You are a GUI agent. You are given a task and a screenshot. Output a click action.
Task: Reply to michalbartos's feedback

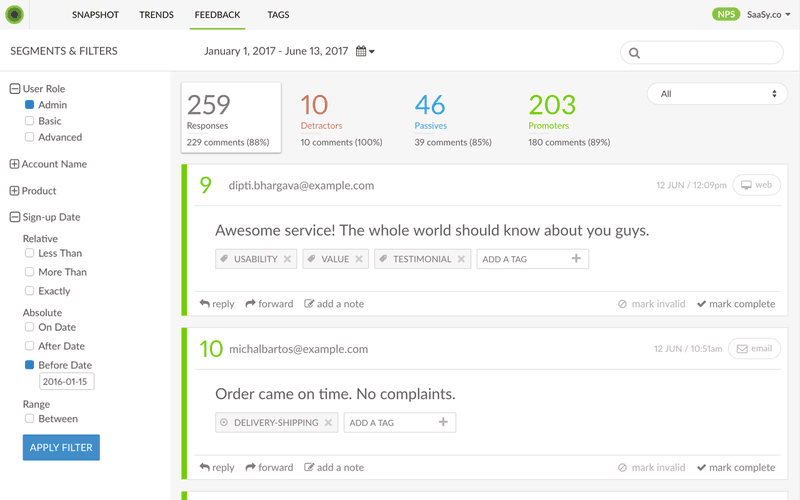217,467
